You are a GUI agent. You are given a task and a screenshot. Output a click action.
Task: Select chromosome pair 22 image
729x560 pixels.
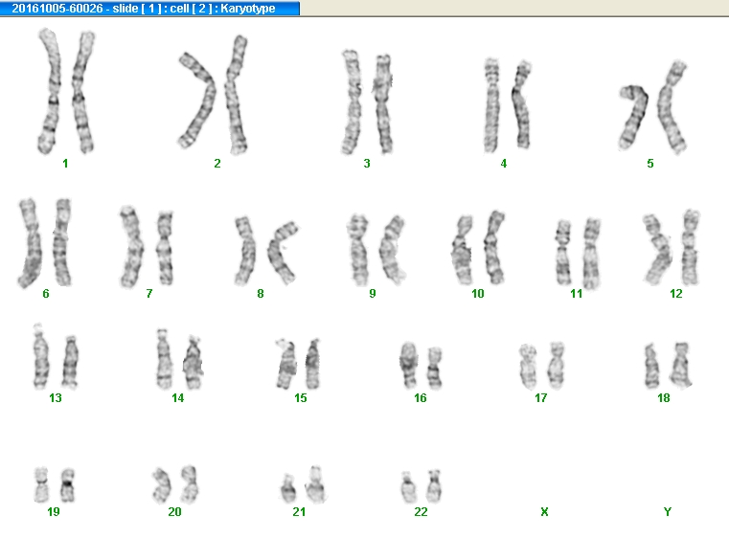[421, 486]
